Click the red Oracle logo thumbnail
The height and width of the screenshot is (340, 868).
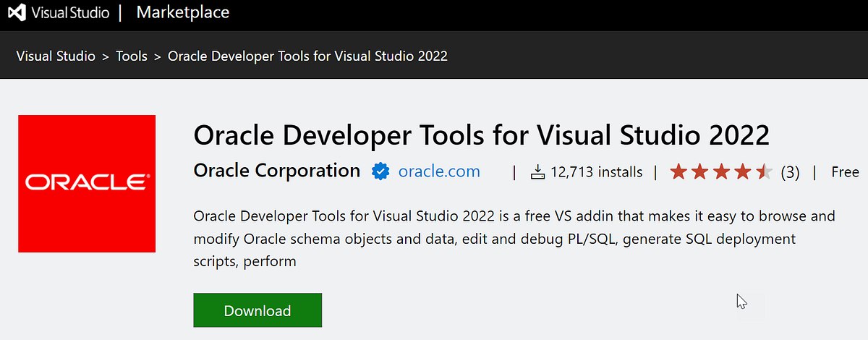(x=87, y=184)
